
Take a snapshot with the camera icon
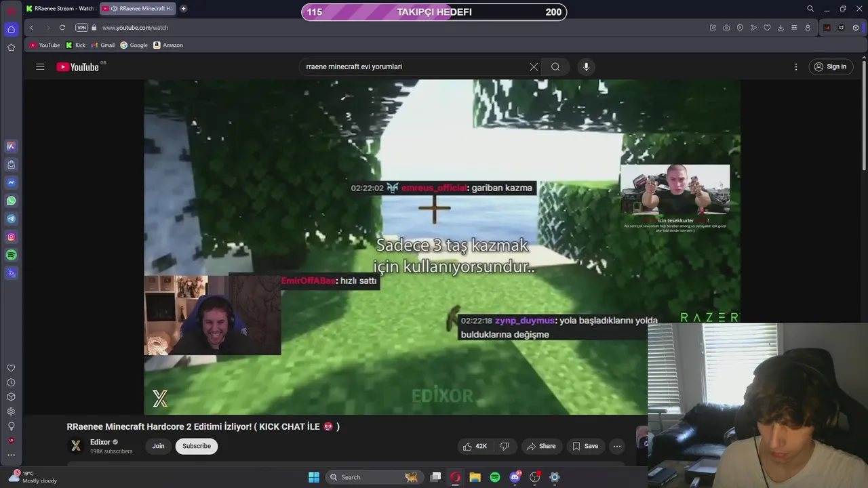click(x=726, y=28)
